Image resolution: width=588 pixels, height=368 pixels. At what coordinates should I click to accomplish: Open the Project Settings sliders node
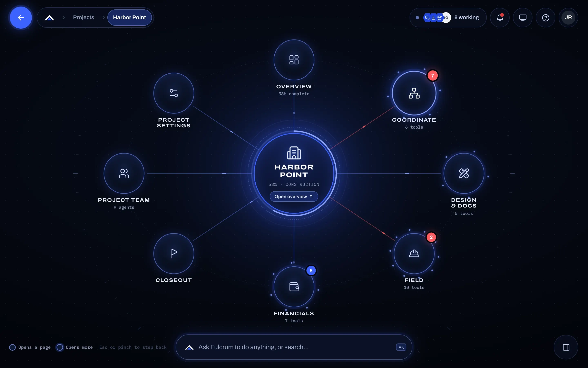[x=174, y=93]
